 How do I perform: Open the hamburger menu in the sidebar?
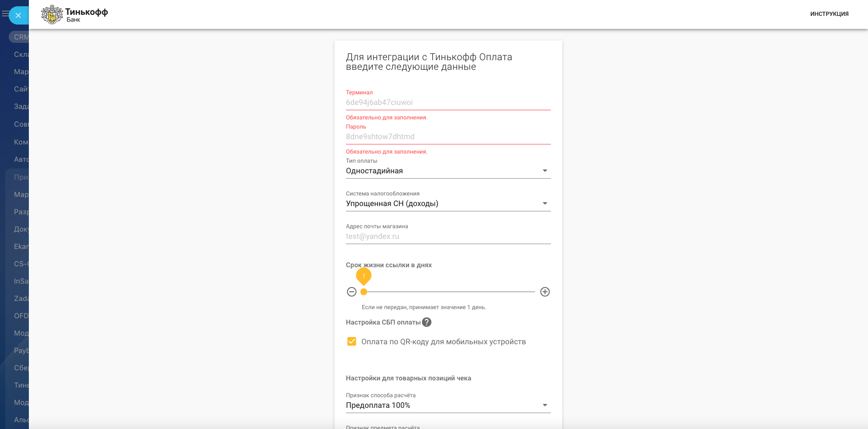click(5, 14)
